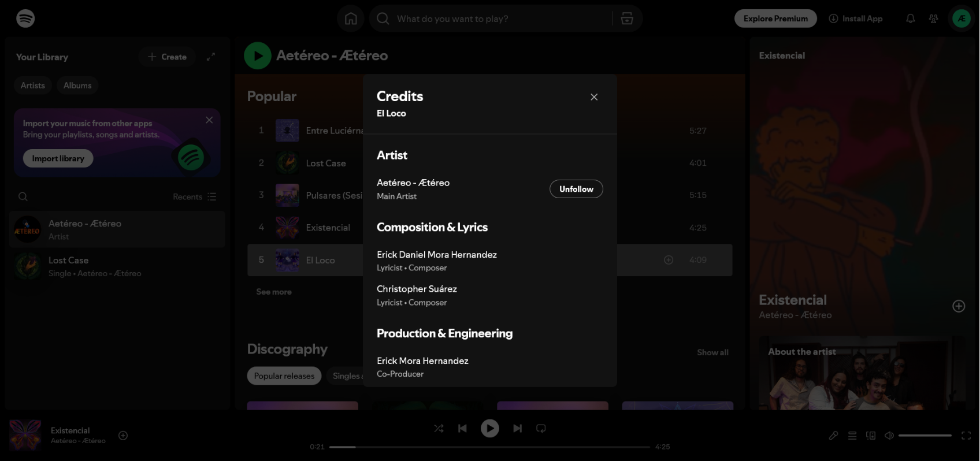Open the user profile avatar menu

(x=962, y=18)
